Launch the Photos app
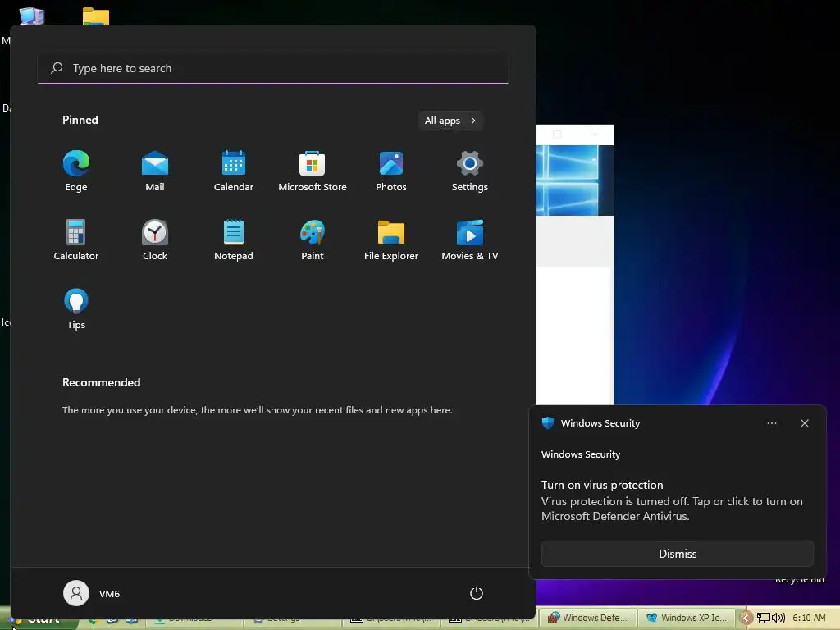 (x=391, y=171)
